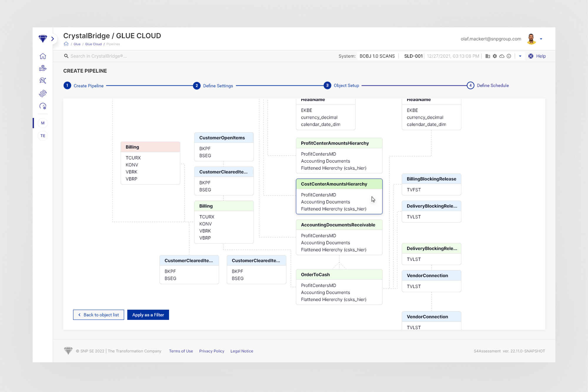588x392 pixels.
Task: Go to Define Schedule step
Action: (x=492, y=86)
